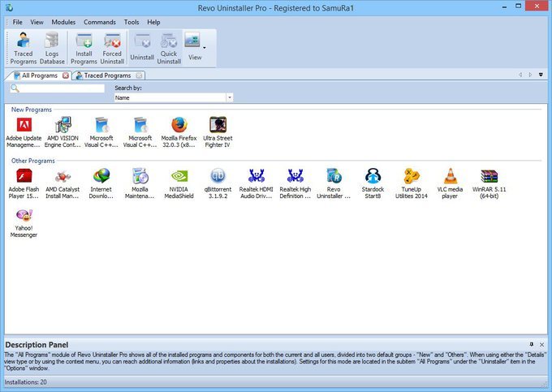Open the Logs Database toolbar button
Screen dimensions: 552x392
(x=52, y=48)
